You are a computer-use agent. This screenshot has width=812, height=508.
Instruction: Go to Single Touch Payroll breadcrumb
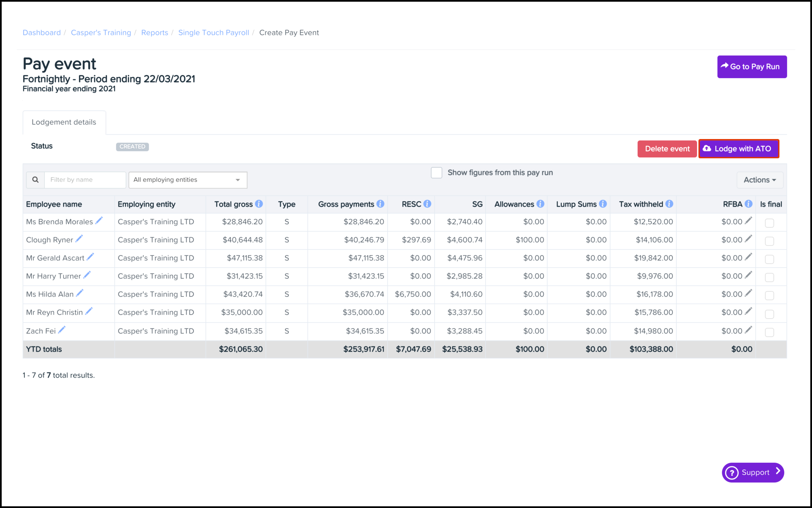(214, 33)
